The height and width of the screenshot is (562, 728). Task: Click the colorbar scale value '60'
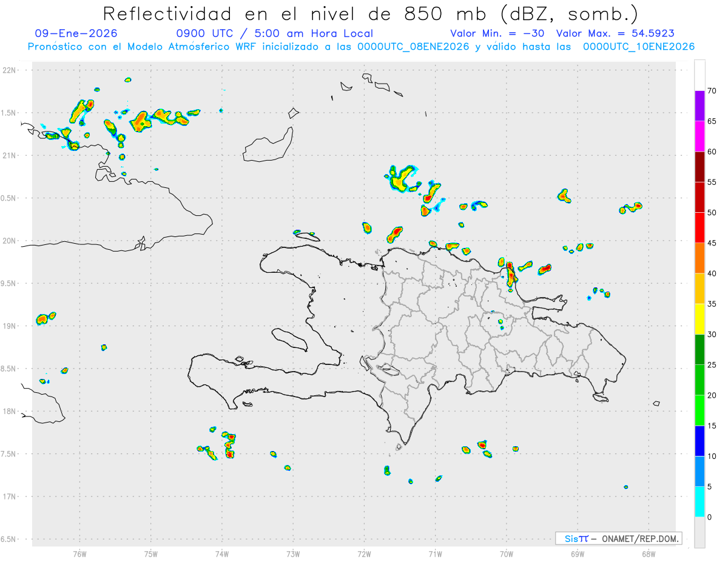(x=712, y=152)
